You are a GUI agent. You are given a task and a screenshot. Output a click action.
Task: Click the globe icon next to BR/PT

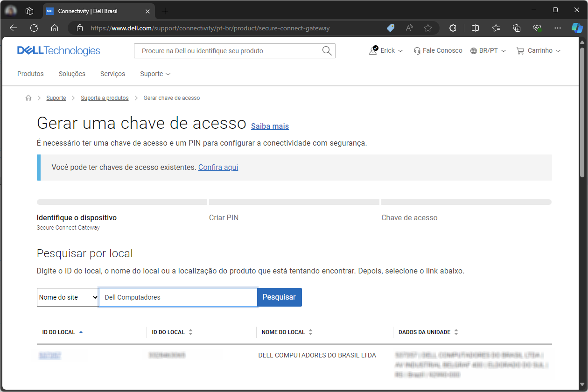pos(473,50)
